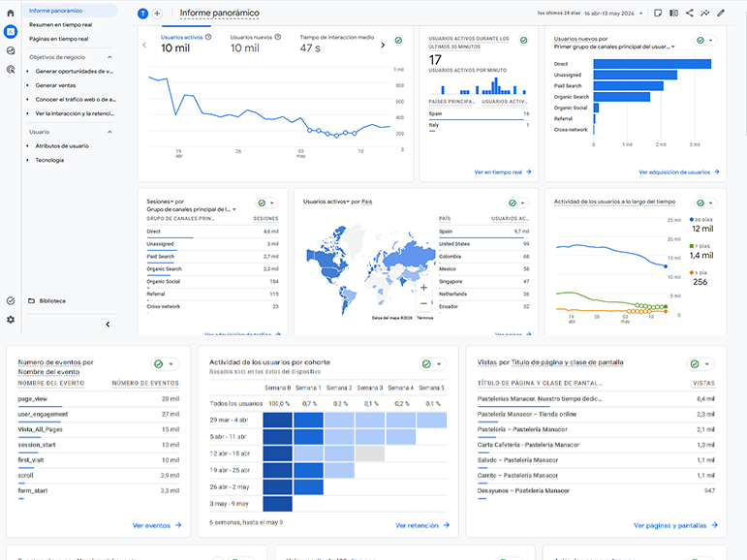Open status dropdown on Vistas por Título card
747x560 pixels.
click(700, 364)
